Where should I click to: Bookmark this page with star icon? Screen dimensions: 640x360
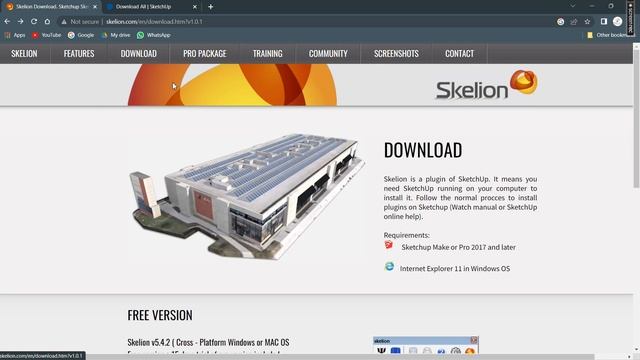coord(587,22)
